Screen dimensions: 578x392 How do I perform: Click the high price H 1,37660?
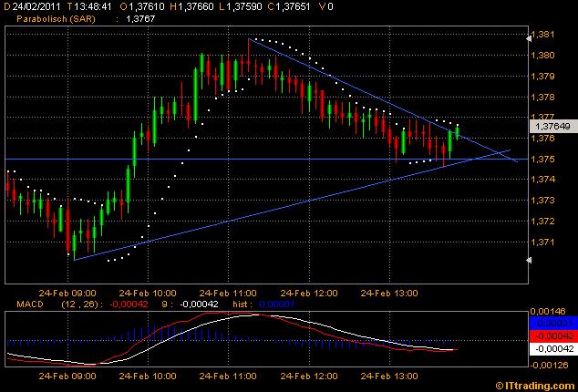click(191, 6)
